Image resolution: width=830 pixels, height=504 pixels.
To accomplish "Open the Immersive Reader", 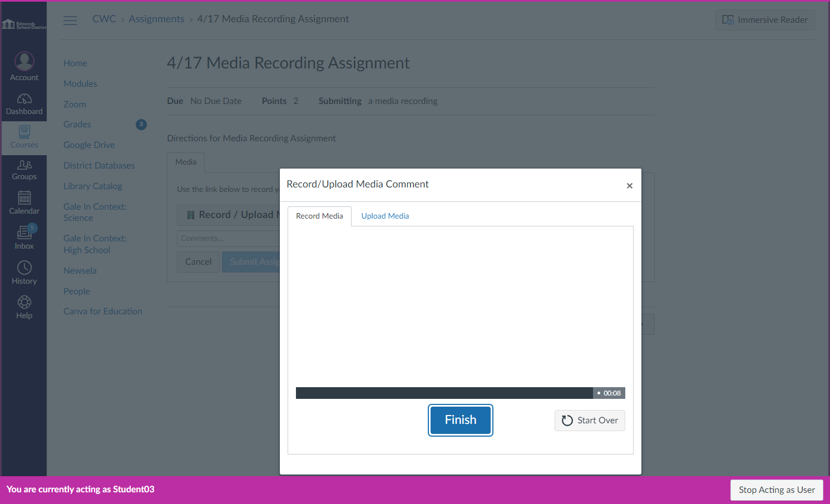I will (765, 20).
